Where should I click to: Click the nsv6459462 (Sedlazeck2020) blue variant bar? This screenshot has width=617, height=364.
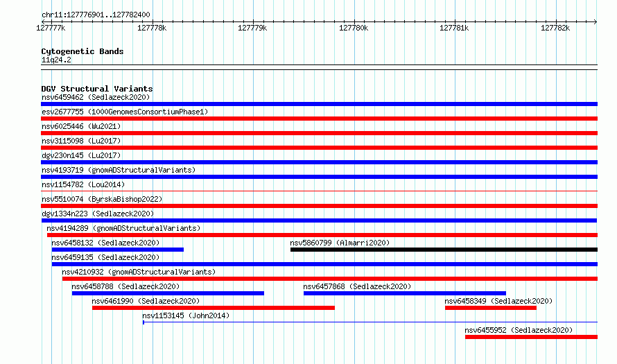point(319,104)
